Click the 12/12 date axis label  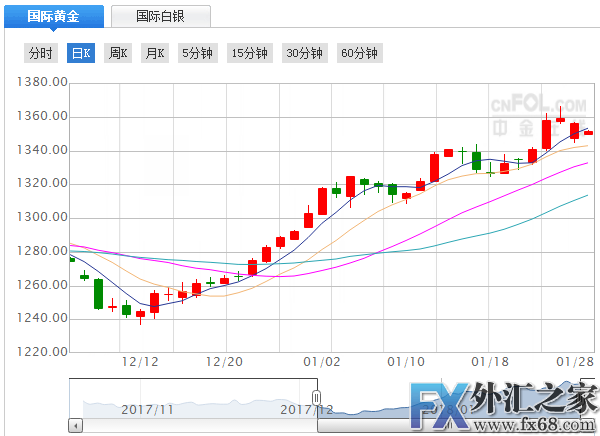pyautogui.click(x=140, y=362)
